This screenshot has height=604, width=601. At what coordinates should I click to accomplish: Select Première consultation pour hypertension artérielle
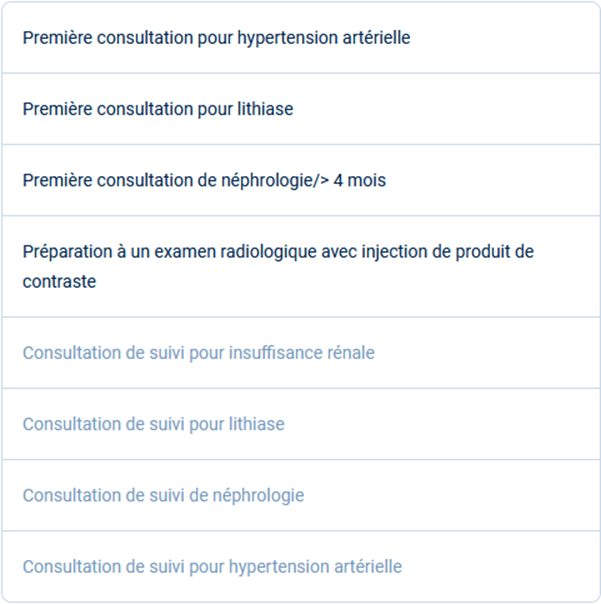pyautogui.click(x=300, y=37)
